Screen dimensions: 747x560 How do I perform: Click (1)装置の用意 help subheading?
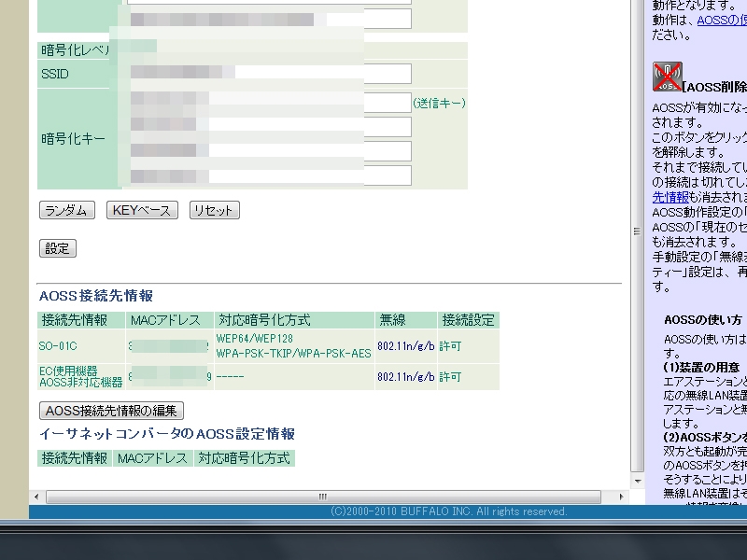(x=701, y=368)
